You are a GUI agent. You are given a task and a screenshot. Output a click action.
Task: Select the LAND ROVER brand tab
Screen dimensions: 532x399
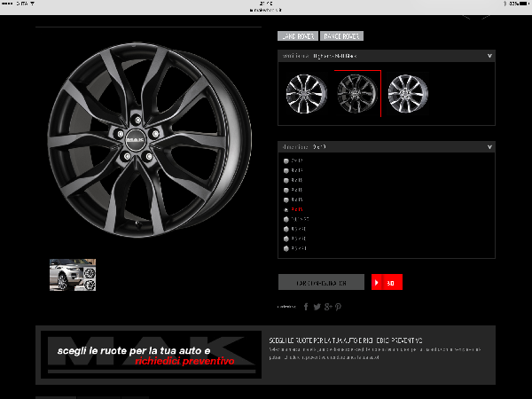click(x=298, y=36)
